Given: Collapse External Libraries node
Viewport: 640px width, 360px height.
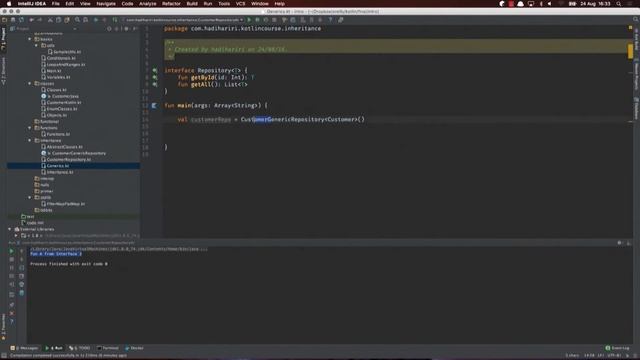Looking at the screenshot, I should tap(10, 229).
